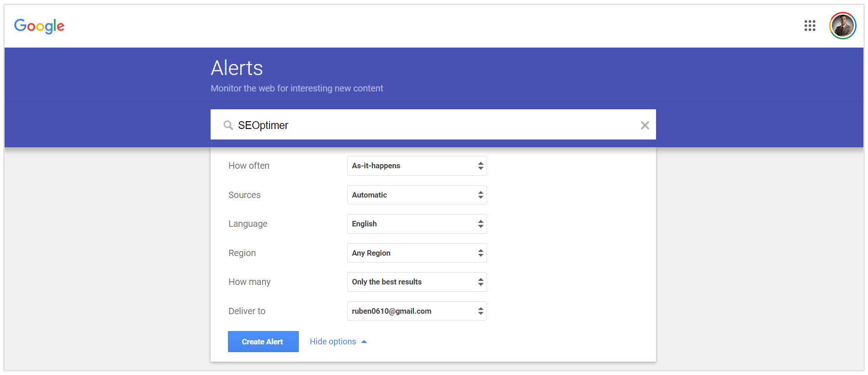Expand the Sources dropdown set to Automatic

coord(417,195)
